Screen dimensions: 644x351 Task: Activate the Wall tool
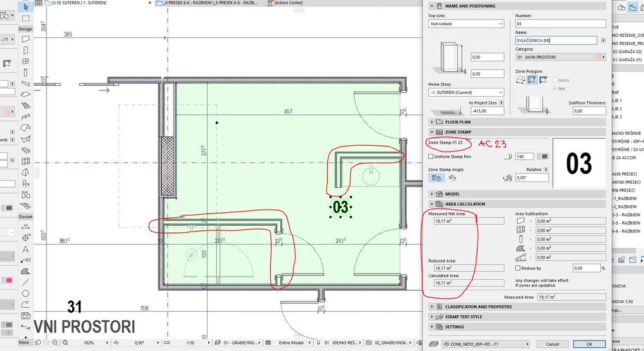(26, 39)
